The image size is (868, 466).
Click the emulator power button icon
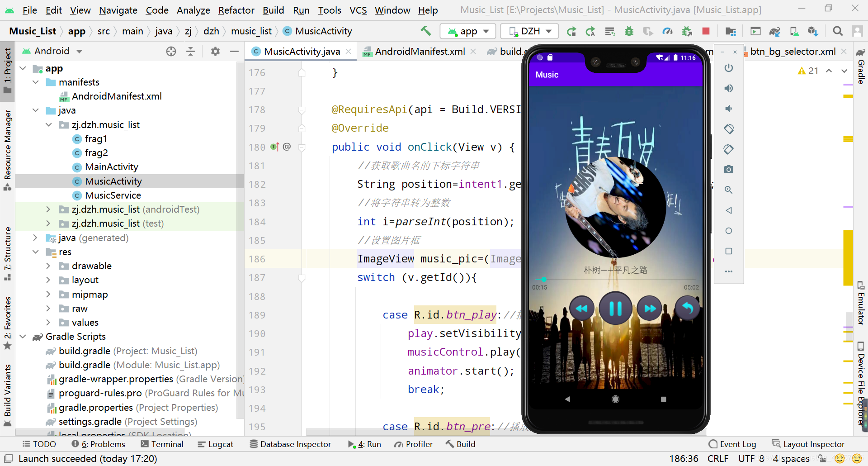coord(729,68)
